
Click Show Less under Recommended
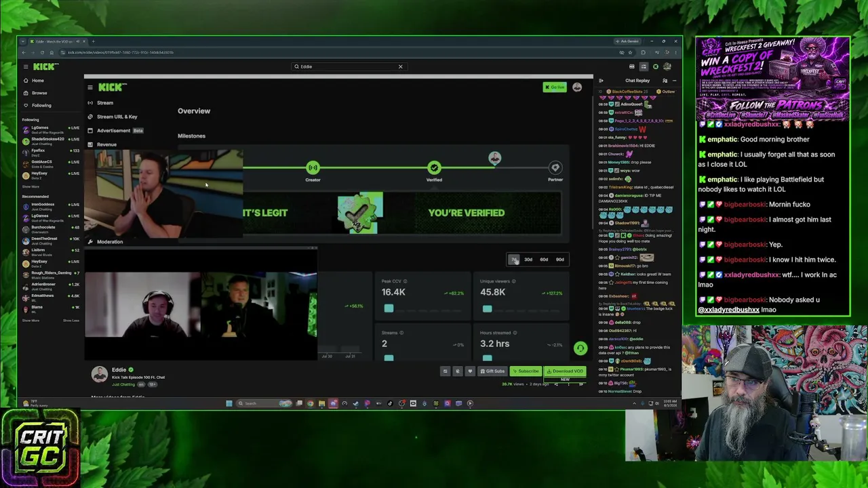point(71,321)
